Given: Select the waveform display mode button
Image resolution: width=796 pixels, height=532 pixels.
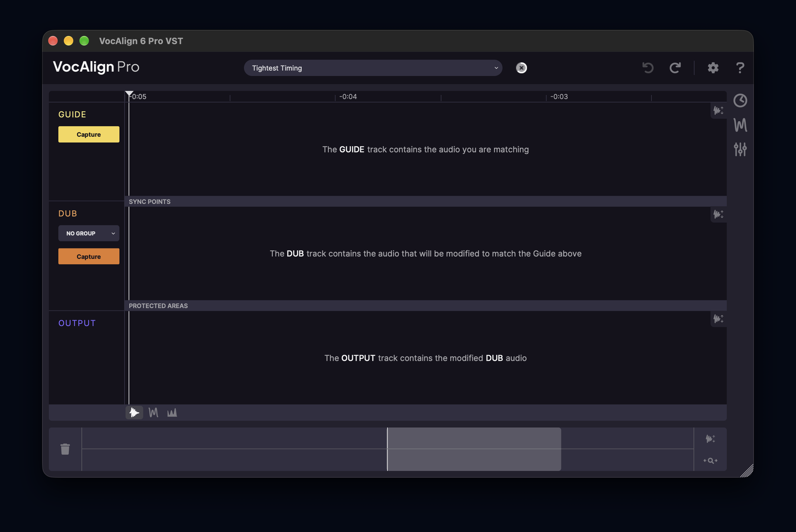Looking at the screenshot, I should (134, 413).
